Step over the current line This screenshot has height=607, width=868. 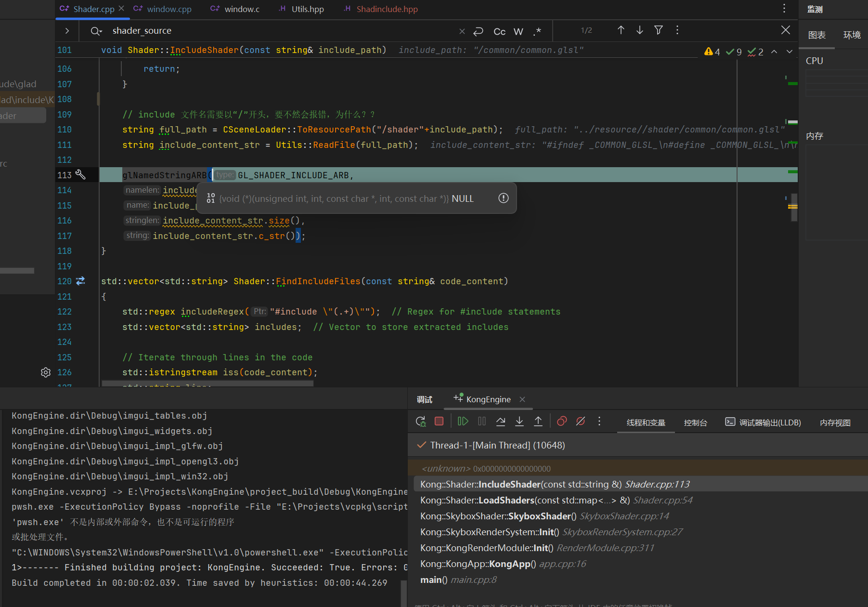click(x=501, y=422)
